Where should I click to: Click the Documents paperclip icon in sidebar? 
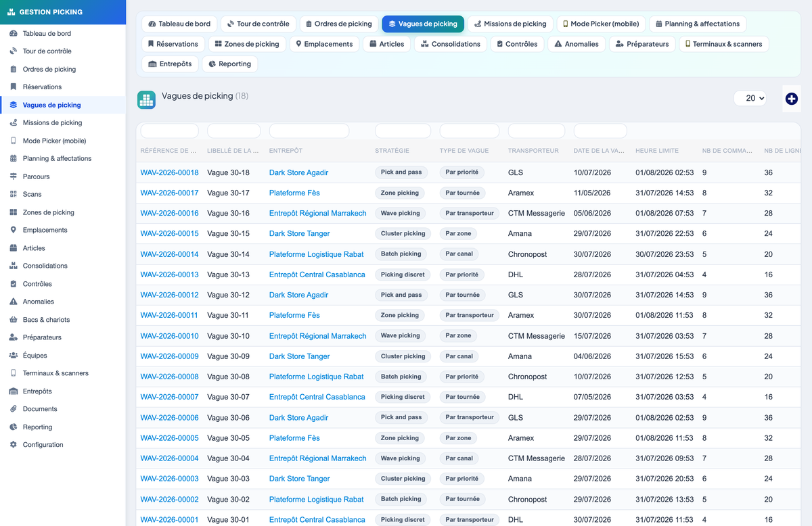coord(14,409)
